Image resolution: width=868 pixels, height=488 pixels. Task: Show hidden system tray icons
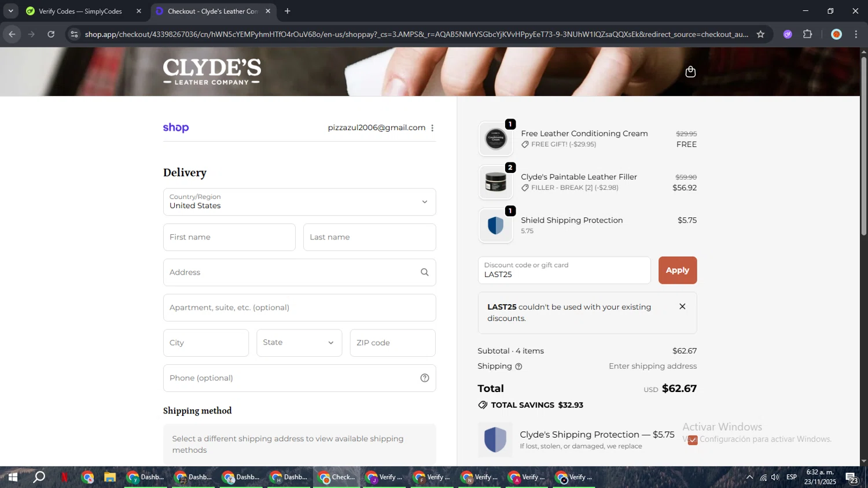[x=749, y=477]
